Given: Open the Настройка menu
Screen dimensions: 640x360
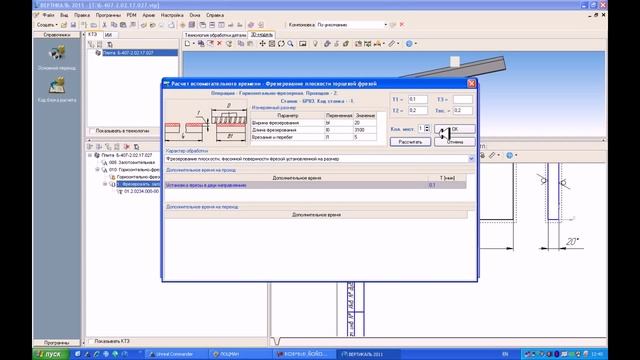Looking at the screenshot, I should 172,15.
